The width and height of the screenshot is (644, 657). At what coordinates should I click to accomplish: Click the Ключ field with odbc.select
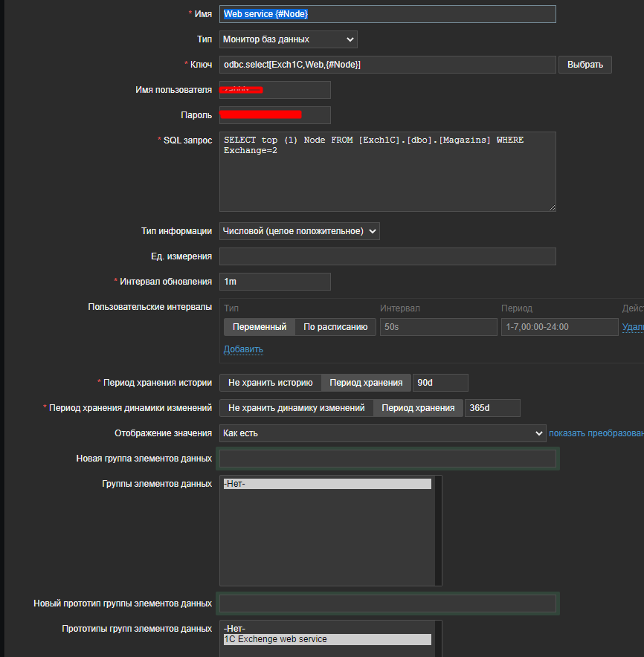pos(387,65)
